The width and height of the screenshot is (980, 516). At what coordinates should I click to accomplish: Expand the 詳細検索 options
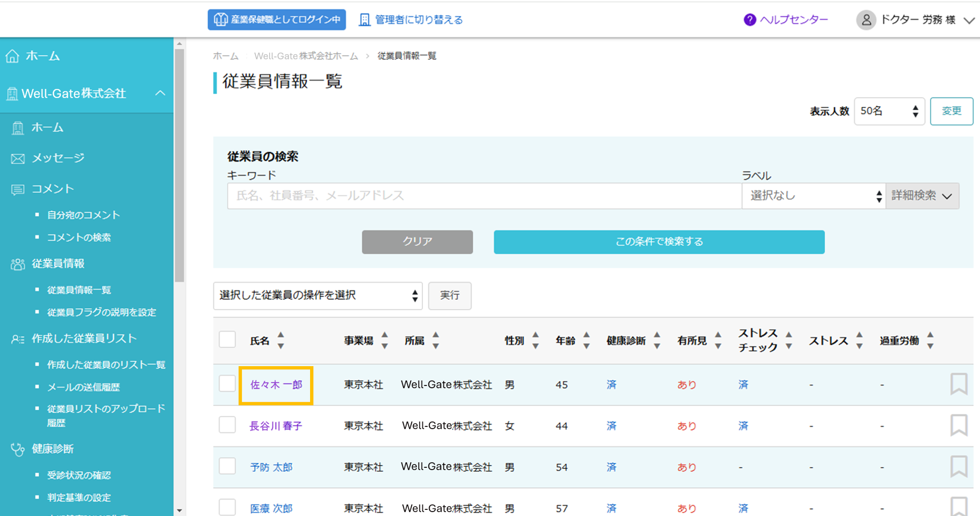pyautogui.click(x=922, y=196)
